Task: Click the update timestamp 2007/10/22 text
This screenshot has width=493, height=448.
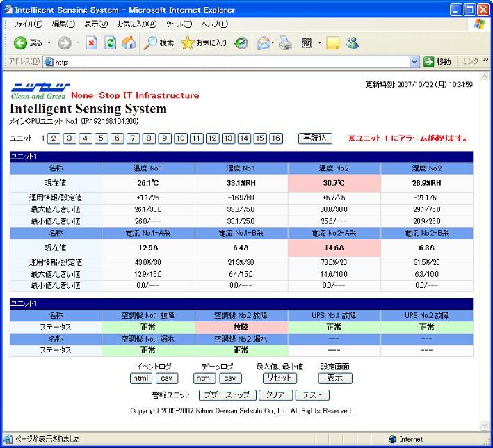Action: [x=419, y=84]
